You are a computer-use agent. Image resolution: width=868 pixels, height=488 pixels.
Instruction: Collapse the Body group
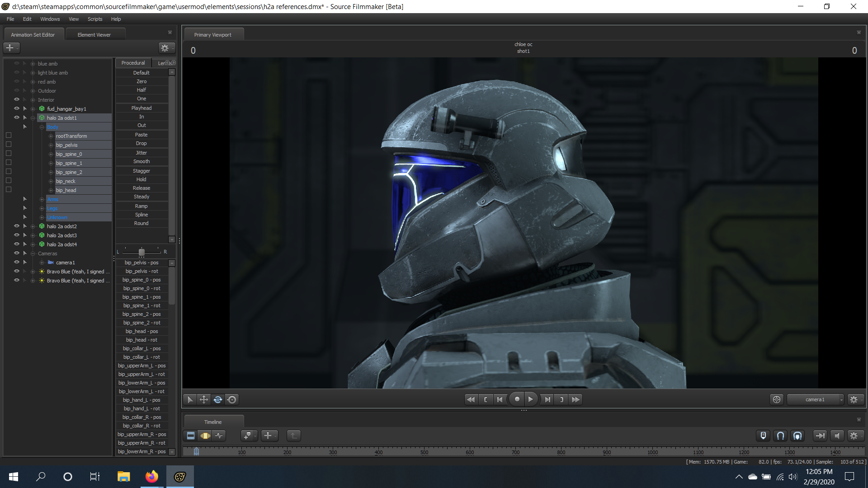(x=42, y=127)
